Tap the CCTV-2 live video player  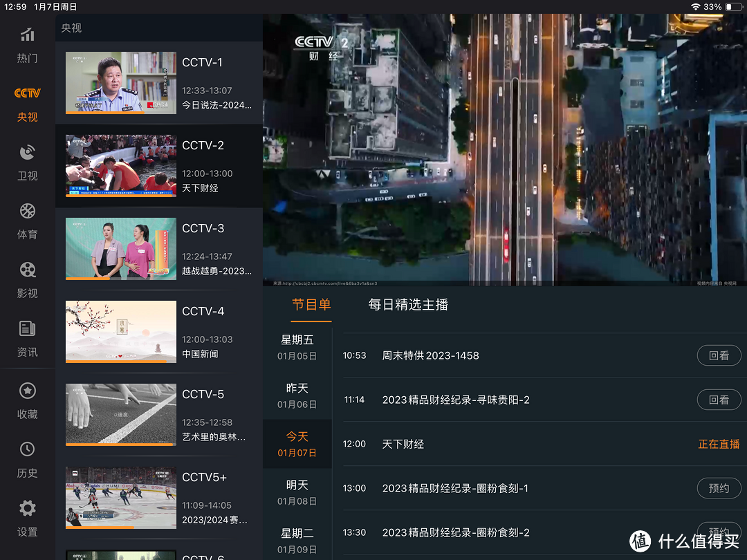(504, 149)
